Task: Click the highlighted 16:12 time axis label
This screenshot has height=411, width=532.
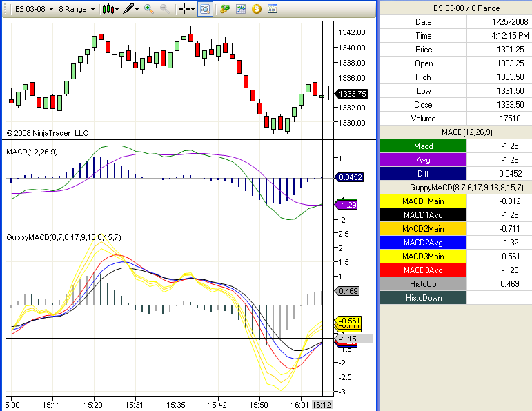Action: click(x=322, y=405)
